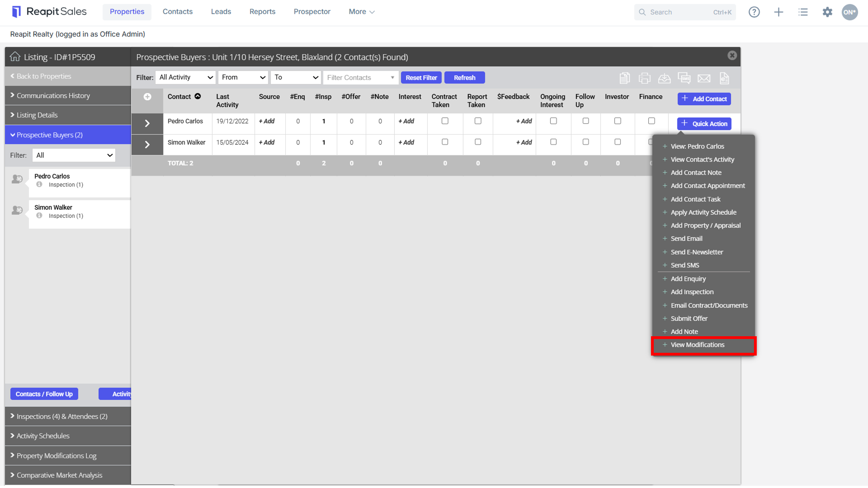Open the All Activity filter dropdown
This screenshot has width=868, height=488.
click(x=185, y=78)
